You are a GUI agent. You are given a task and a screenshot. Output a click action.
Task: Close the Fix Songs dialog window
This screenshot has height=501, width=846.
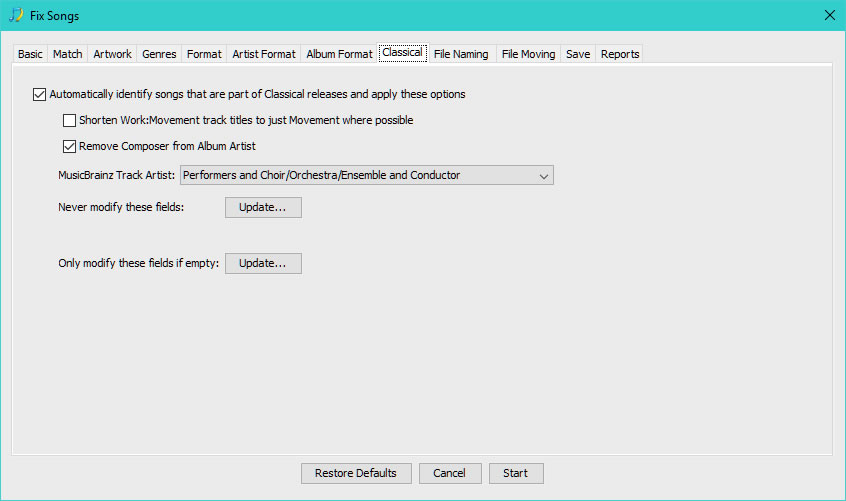[x=829, y=15]
